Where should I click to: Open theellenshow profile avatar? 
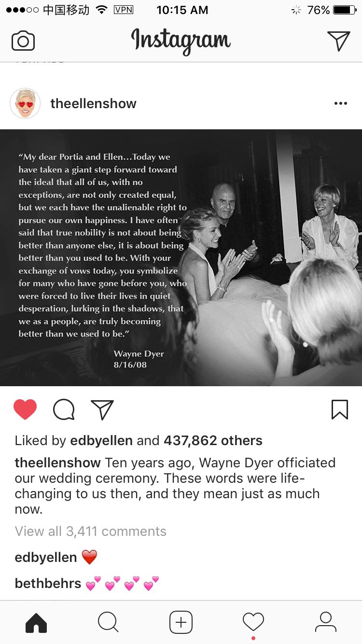pyautogui.click(x=25, y=103)
